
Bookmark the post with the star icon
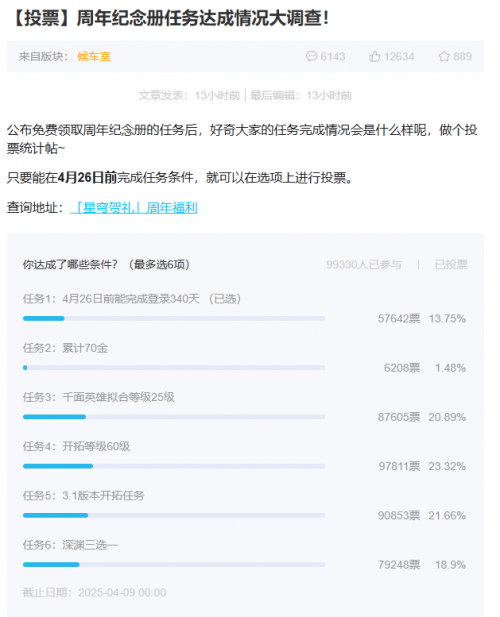tap(444, 56)
